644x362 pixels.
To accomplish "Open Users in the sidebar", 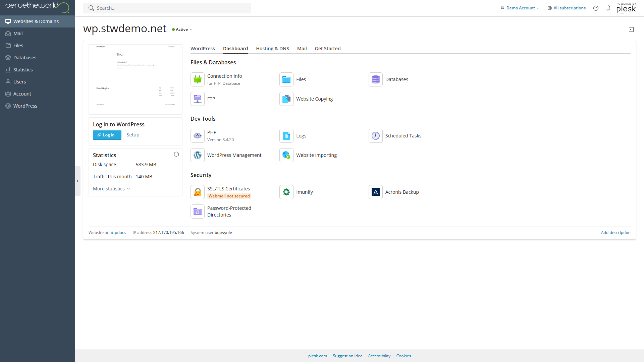I will [38, 82].
